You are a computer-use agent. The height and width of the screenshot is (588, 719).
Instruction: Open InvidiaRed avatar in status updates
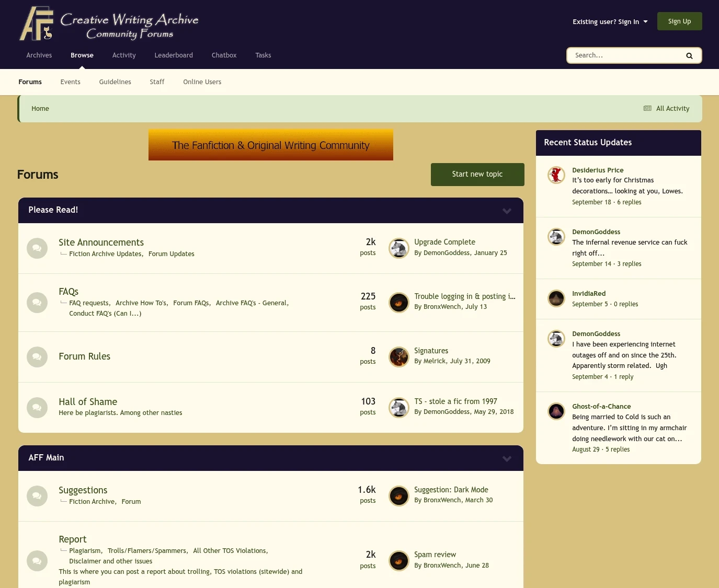[x=556, y=298]
